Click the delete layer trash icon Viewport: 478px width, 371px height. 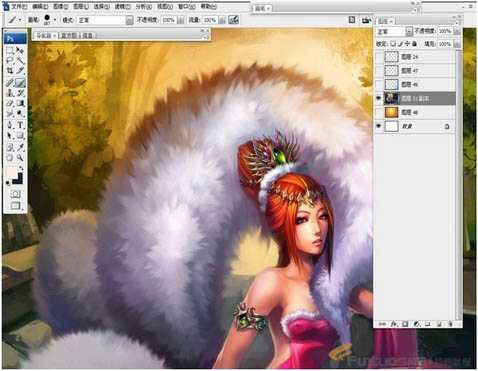pos(450,324)
